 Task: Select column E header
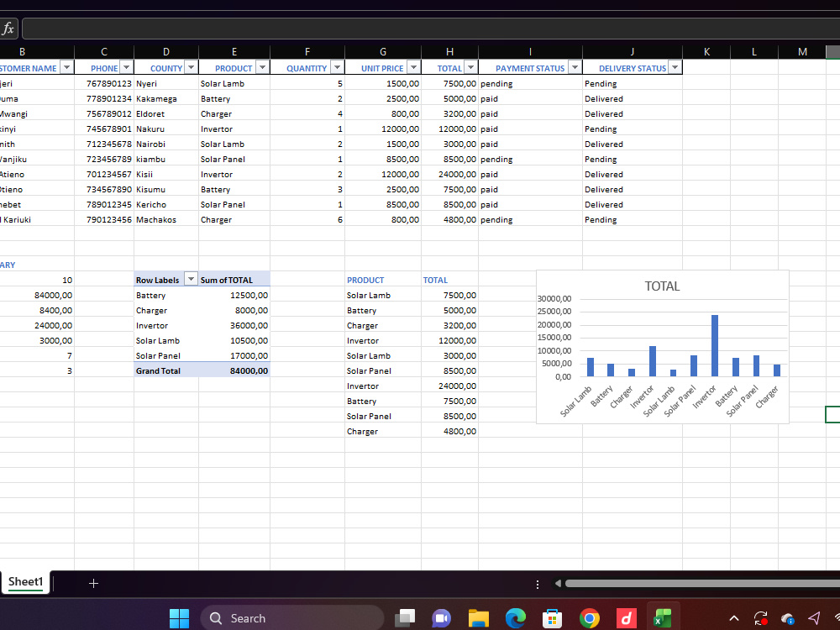coord(234,52)
